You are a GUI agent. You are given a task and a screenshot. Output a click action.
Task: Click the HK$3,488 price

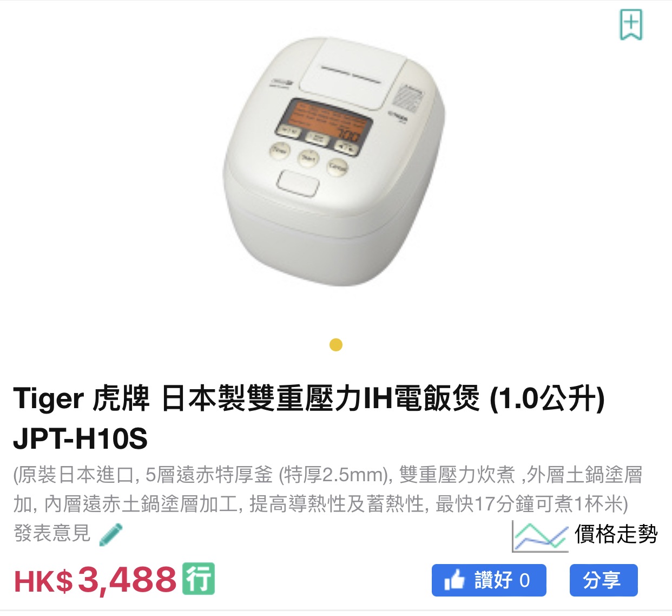pos(95,580)
